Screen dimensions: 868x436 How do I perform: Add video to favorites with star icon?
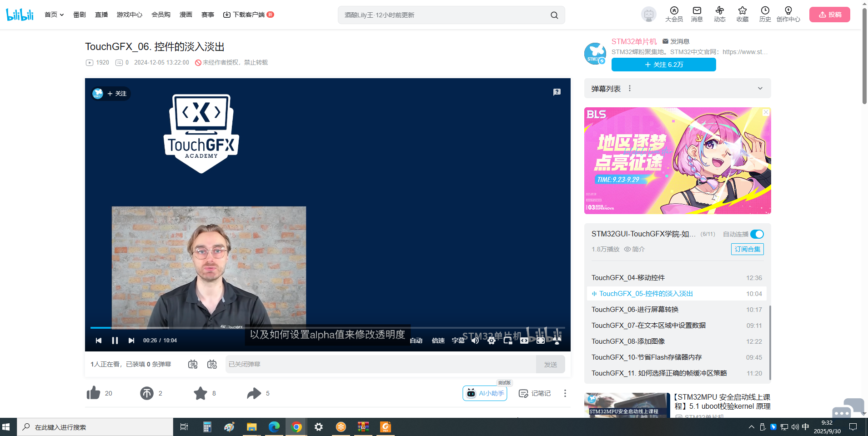point(200,393)
